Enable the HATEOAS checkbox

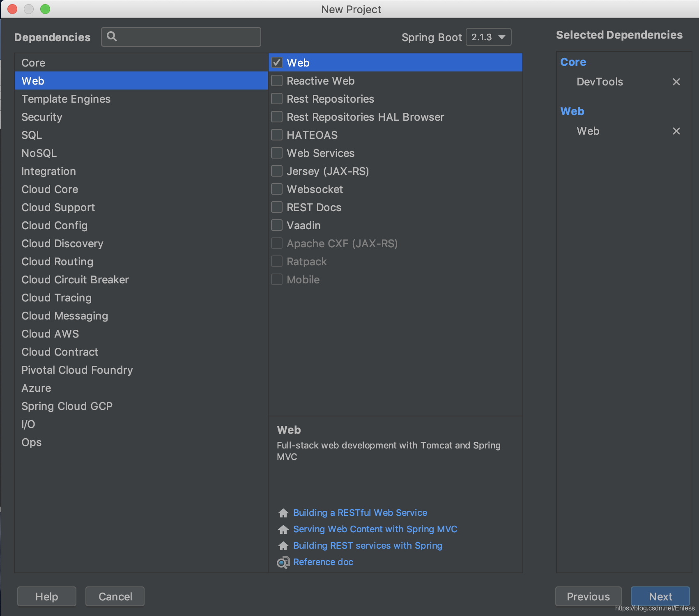277,135
